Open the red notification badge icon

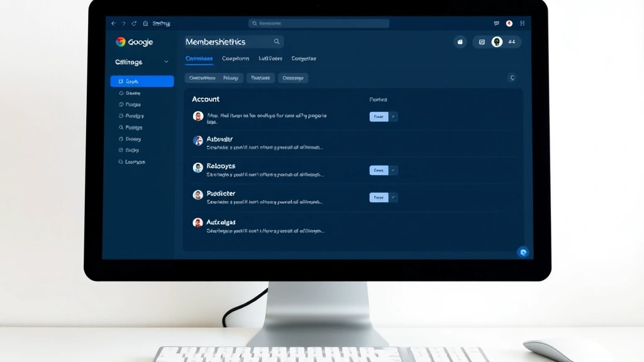[509, 23]
